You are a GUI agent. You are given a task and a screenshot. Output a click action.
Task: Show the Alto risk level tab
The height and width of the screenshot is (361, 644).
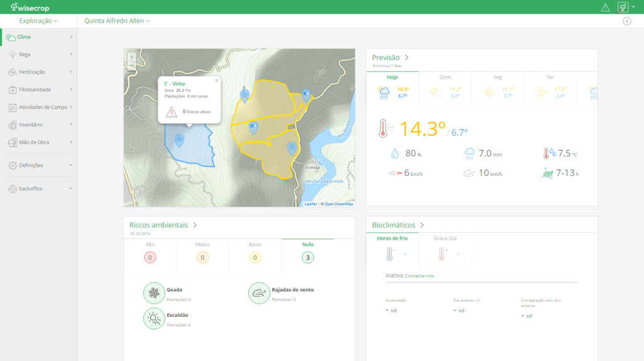point(150,253)
